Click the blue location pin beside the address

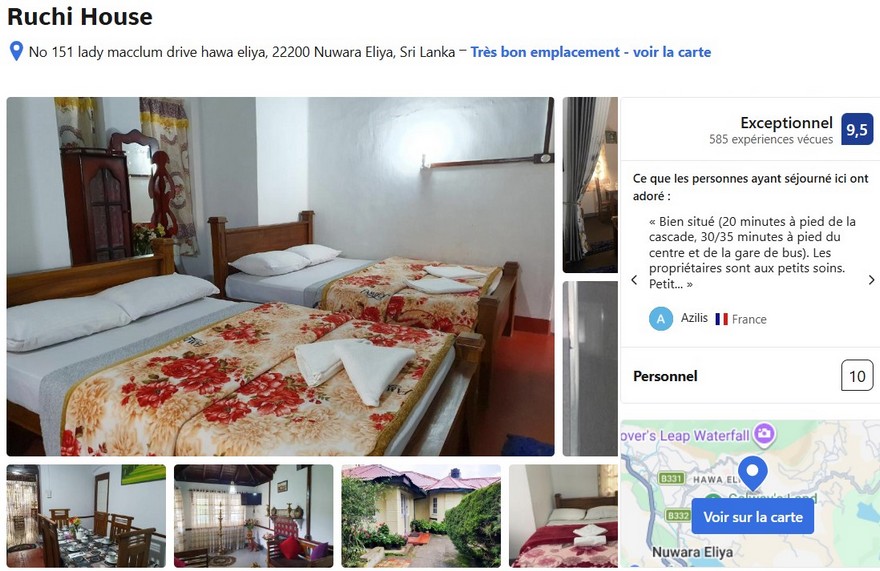(16, 51)
